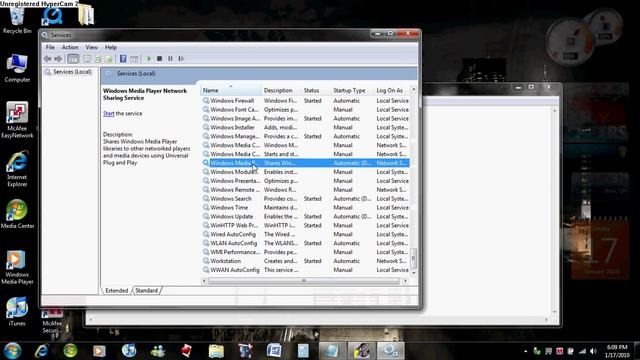Select the Windows Update service row
The width and height of the screenshot is (640, 360).
tap(305, 216)
